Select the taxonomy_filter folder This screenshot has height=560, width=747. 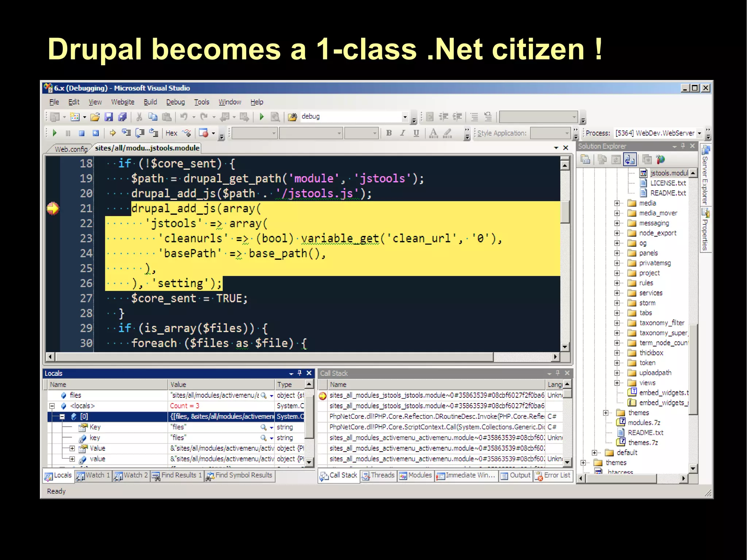click(662, 323)
